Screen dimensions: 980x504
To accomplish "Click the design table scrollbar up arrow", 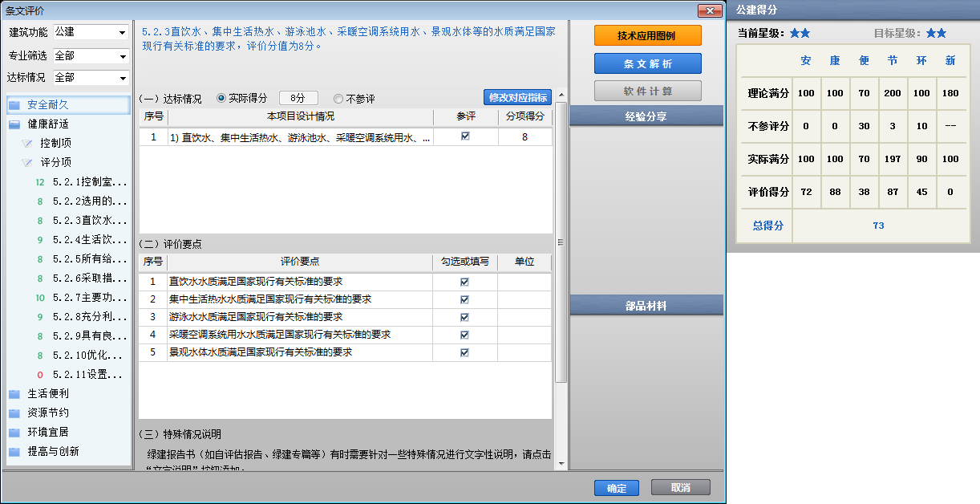I will pyautogui.click(x=561, y=95).
